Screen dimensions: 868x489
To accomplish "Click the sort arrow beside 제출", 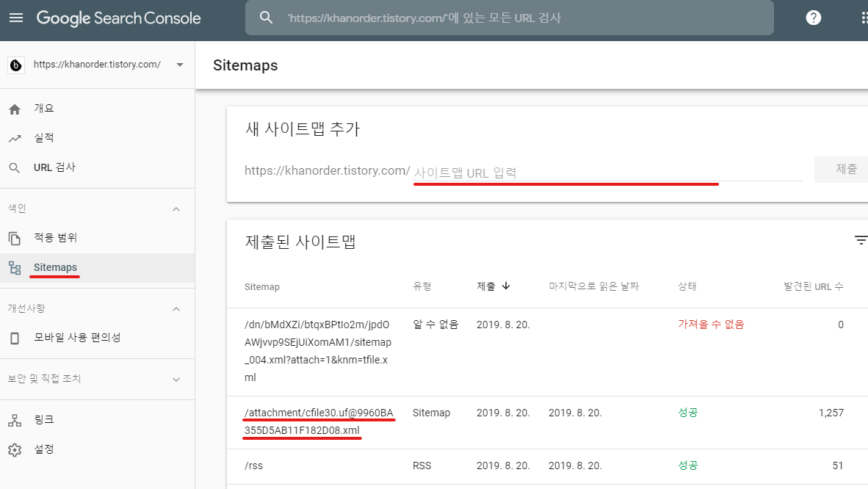I will 506,286.
